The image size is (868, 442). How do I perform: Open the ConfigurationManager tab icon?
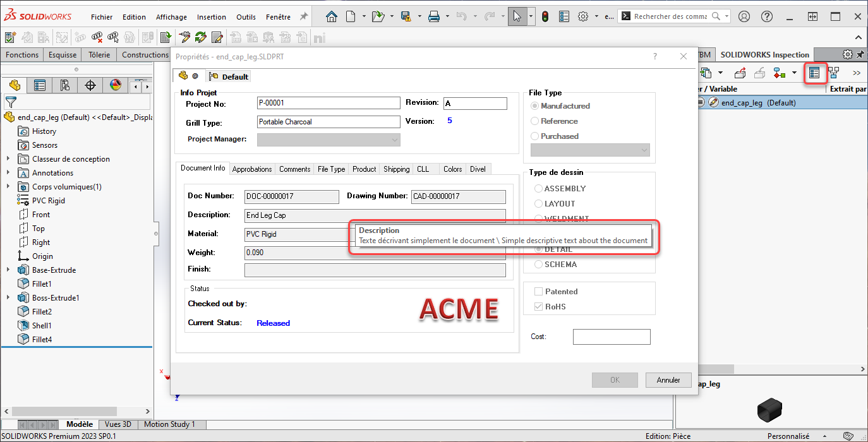pyautogui.click(x=65, y=85)
